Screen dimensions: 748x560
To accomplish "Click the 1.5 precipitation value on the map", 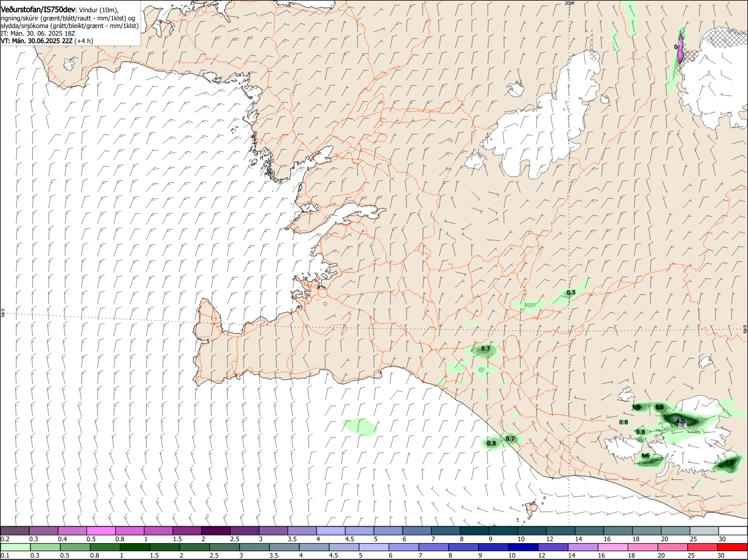I will (660, 407).
